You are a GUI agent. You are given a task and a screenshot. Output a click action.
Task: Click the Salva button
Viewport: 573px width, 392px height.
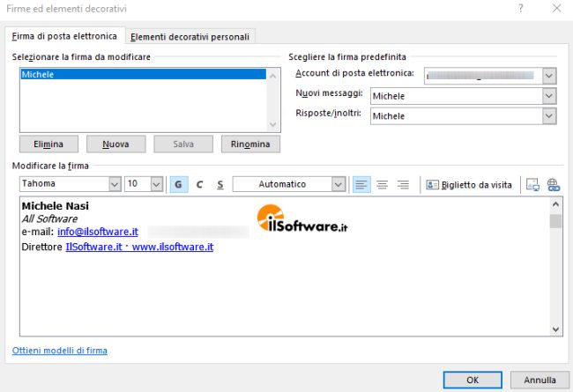pyautogui.click(x=183, y=144)
